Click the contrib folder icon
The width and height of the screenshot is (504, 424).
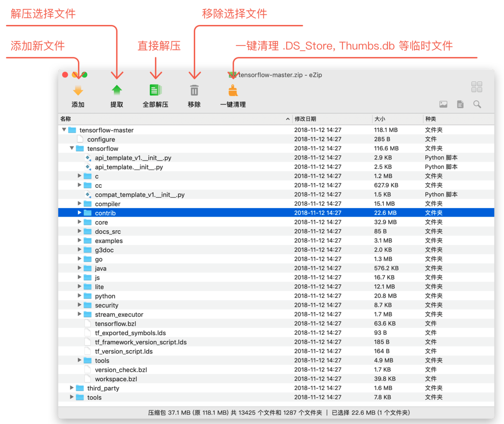tap(88, 213)
